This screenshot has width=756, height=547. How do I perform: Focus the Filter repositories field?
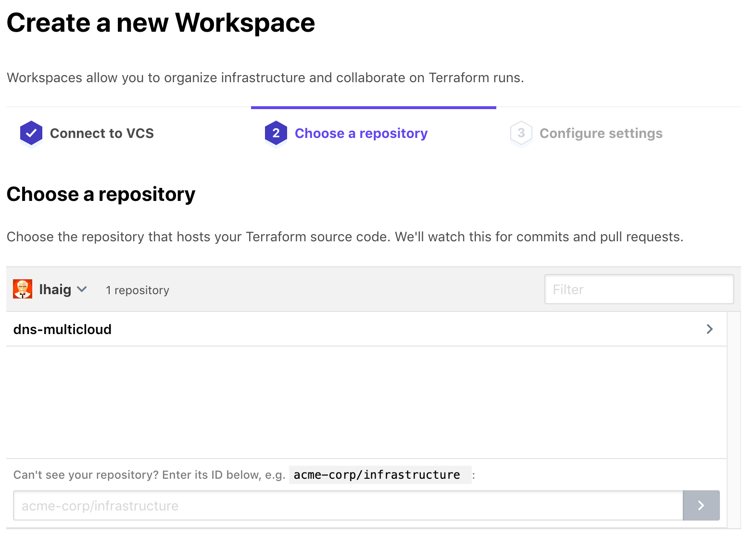[x=639, y=289]
